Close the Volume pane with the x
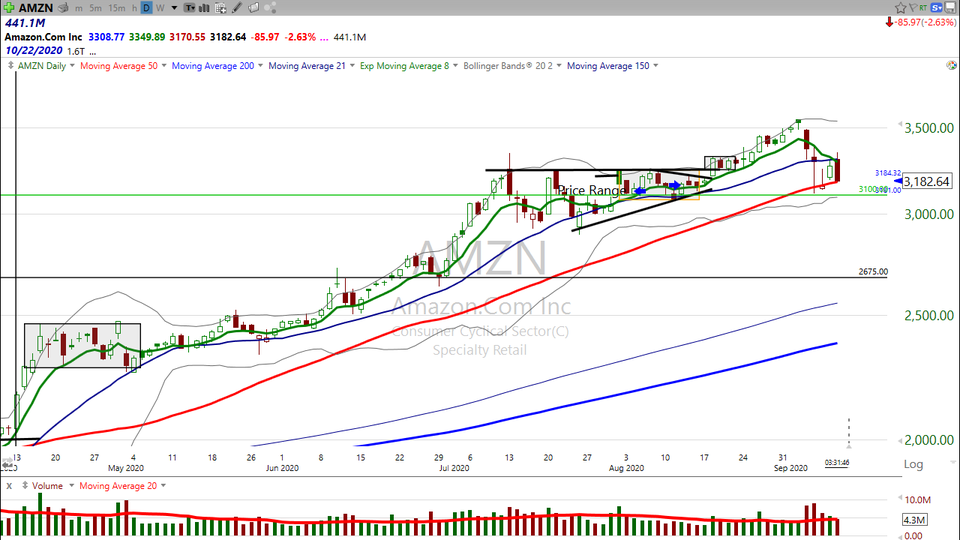This screenshot has height=540, width=960. (9, 486)
